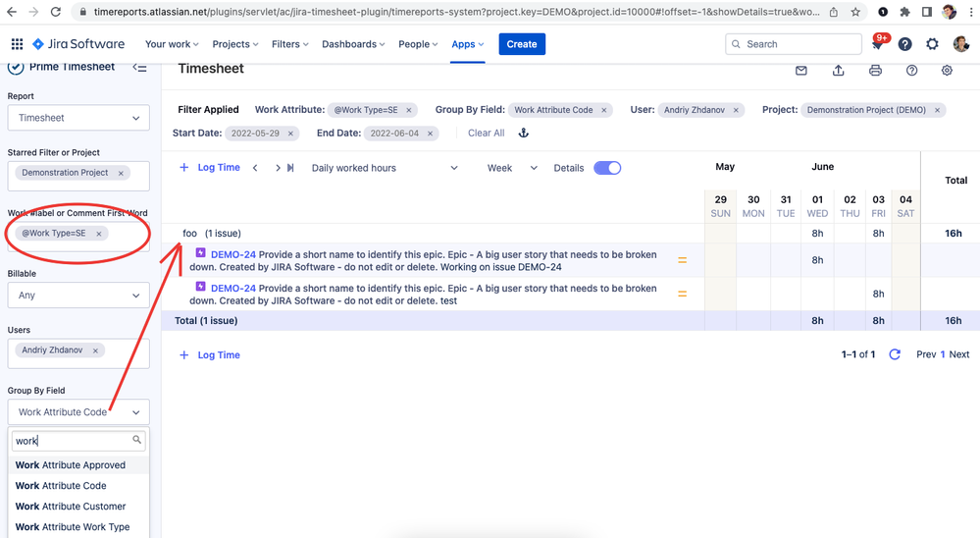Image resolution: width=980 pixels, height=538 pixels.
Task: Open Jira help question mark
Action: [x=905, y=44]
